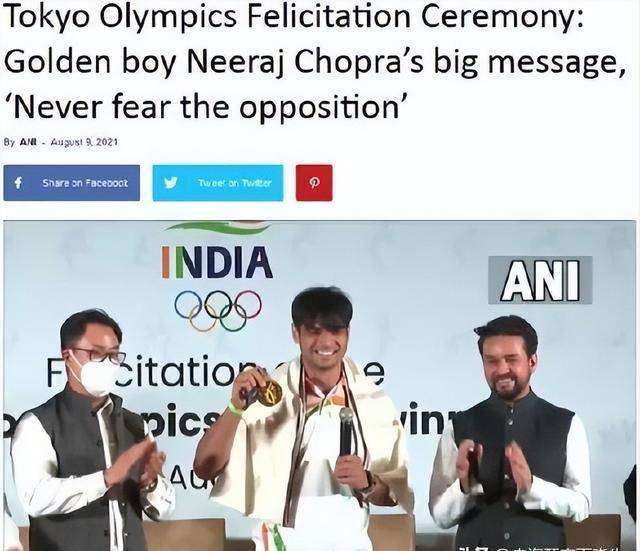Click the ANI watermark logo in the photo
This screenshot has width=640, height=551.
click(x=540, y=280)
